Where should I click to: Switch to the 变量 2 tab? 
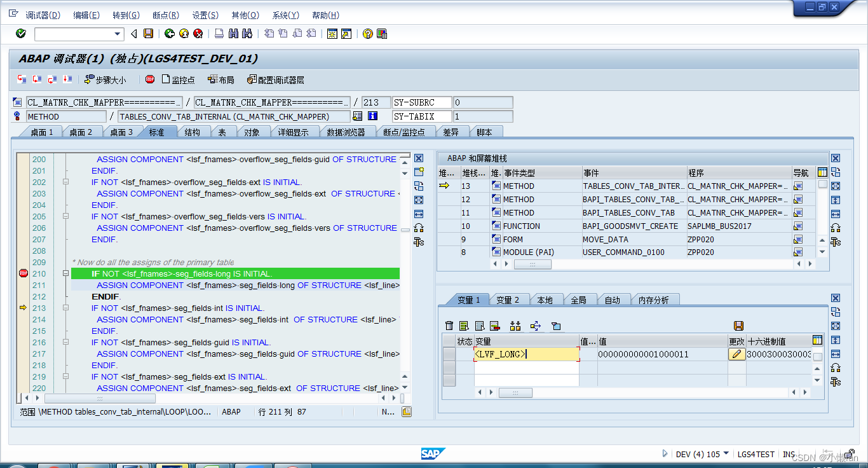point(507,300)
